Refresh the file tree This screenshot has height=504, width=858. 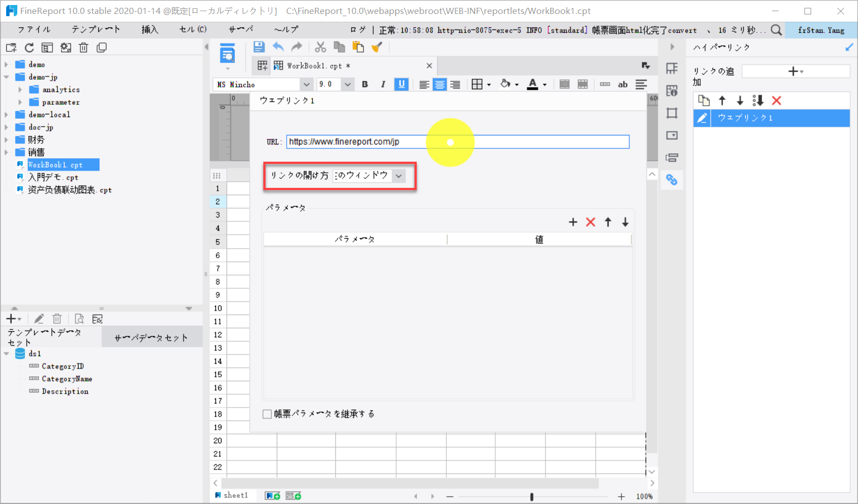(x=29, y=48)
